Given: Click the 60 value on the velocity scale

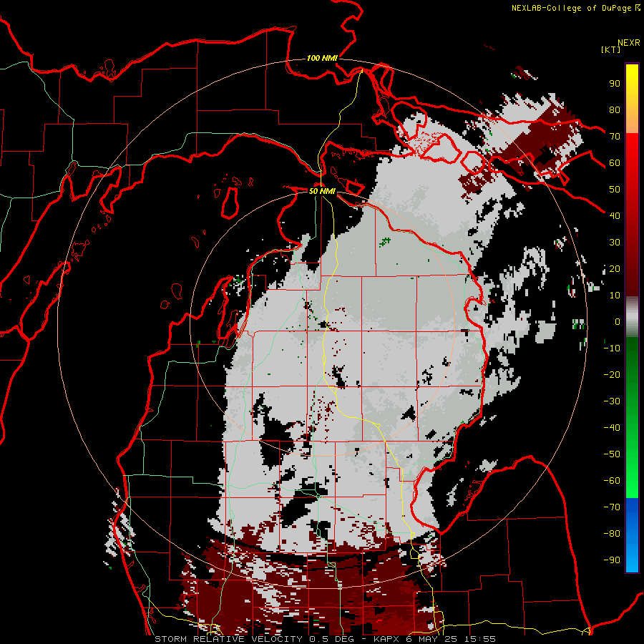Looking at the screenshot, I should coord(615,163).
